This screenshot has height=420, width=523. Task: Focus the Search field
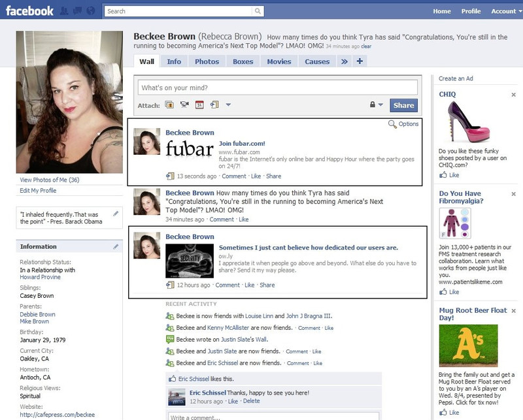pyautogui.click(x=178, y=11)
